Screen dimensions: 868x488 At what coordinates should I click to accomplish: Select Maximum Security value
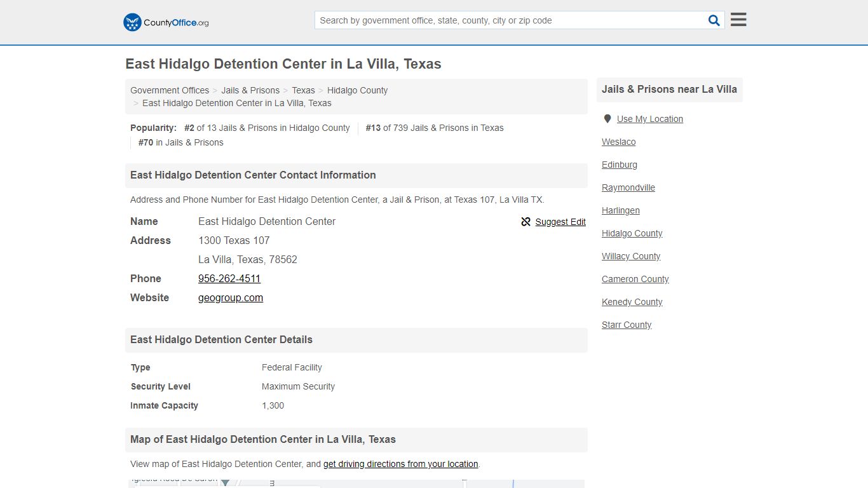pos(298,386)
